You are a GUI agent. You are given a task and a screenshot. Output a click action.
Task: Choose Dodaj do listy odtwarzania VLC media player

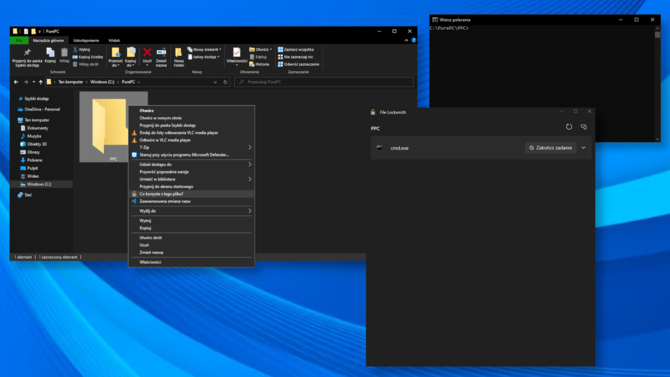[x=191, y=133]
